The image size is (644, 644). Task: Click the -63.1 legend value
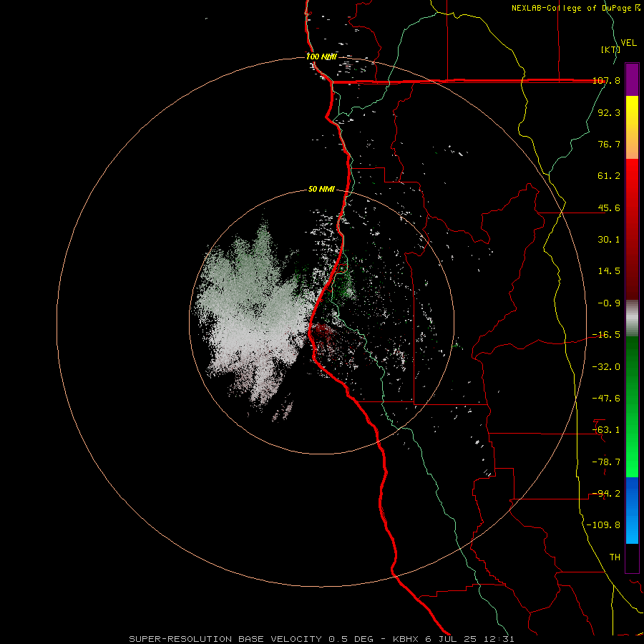coord(607,430)
